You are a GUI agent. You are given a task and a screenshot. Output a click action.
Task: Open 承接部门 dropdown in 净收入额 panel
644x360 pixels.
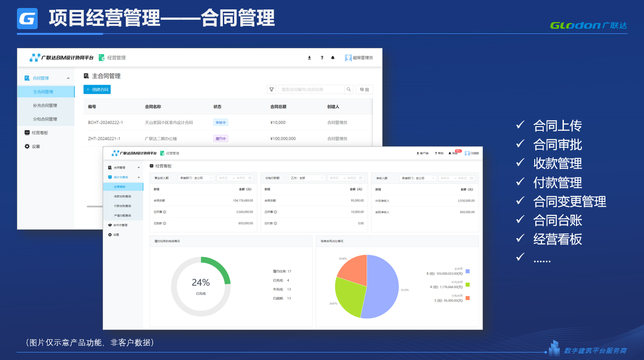[418, 178]
